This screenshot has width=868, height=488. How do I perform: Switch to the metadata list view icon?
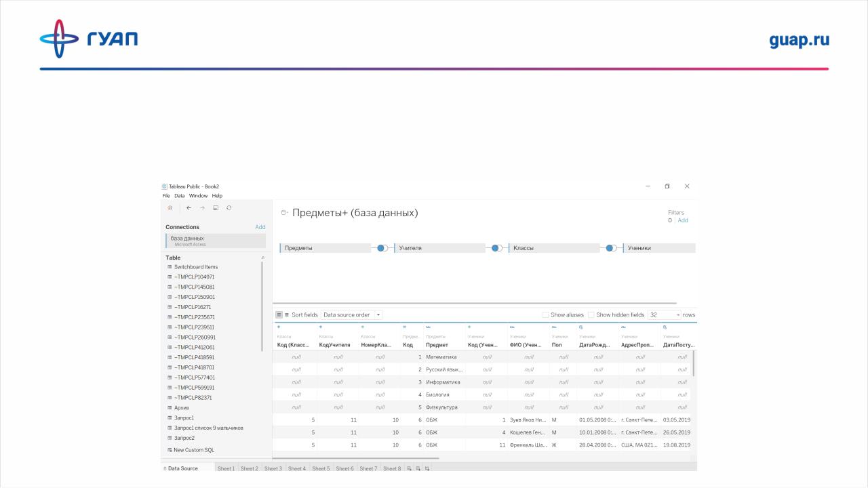tap(286, 315)
